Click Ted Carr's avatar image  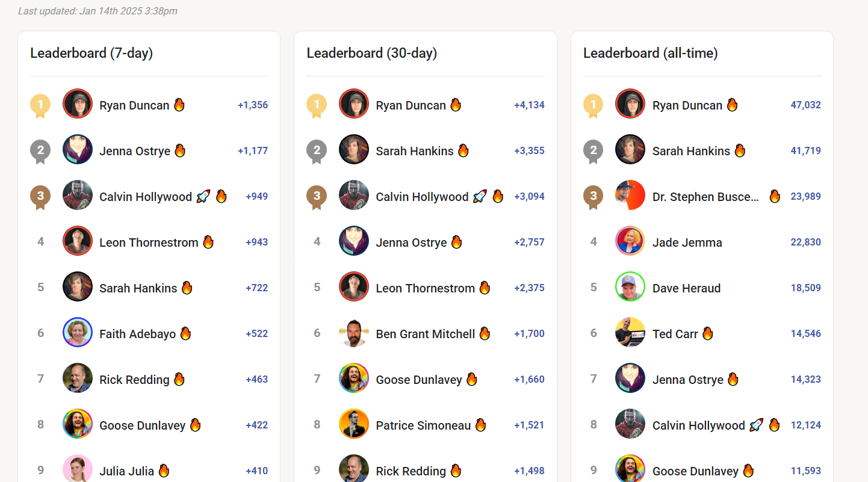point(630,332)
